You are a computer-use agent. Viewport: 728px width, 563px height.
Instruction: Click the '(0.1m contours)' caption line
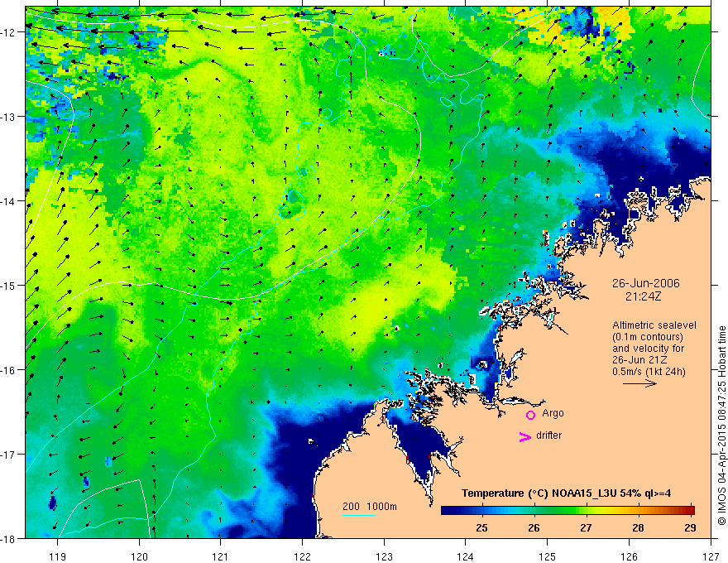point(648,337)
